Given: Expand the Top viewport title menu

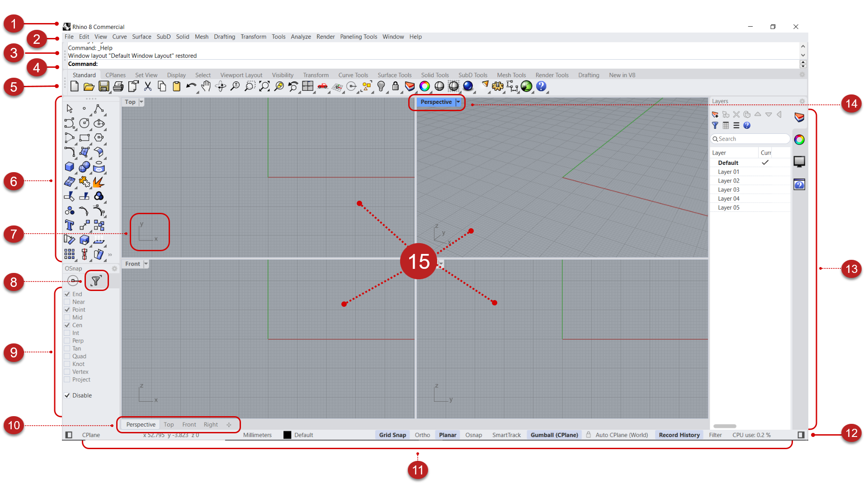Looking at the screenshot, I should coord(142,102).
